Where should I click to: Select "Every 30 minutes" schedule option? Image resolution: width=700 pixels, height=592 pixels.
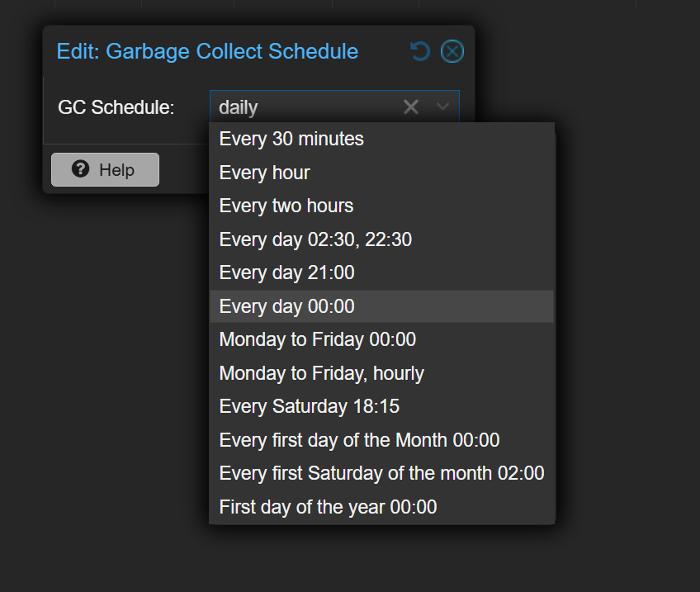pyautogui.click(x=291, y=139)
